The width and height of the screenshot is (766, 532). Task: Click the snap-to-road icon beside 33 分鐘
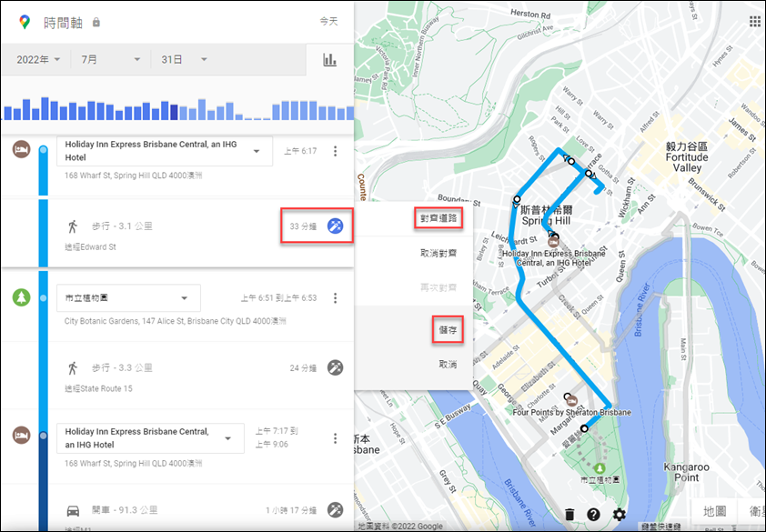335,226
